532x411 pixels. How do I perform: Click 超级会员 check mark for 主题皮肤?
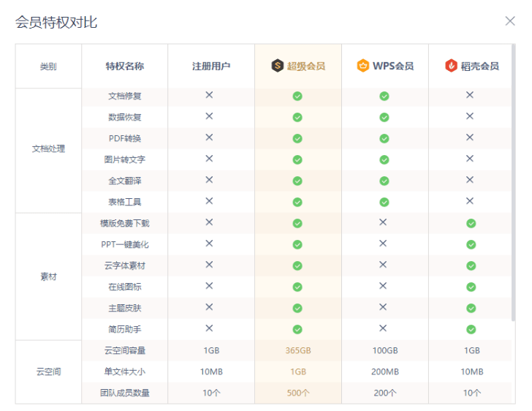point(297,308)
